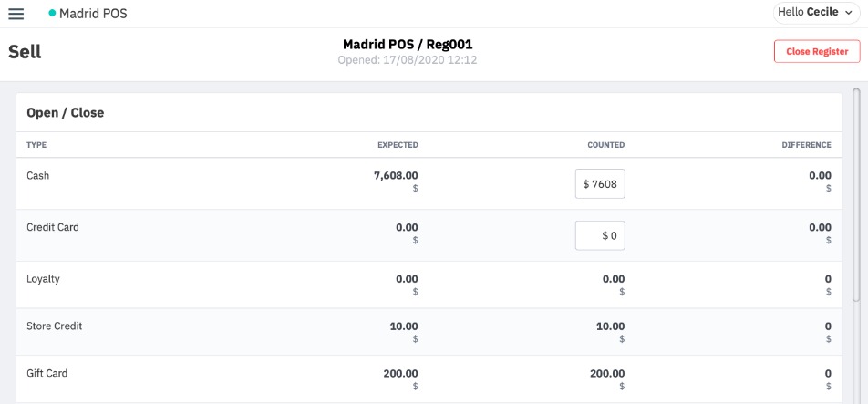This screenshot has width=868, height=404.
Task: Open the hamburger navigation menu
Action: [x=16, y=14]
